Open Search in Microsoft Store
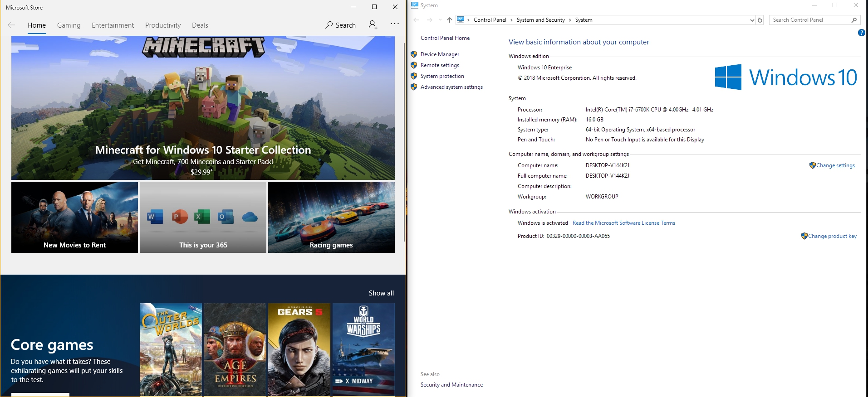This screenshot has width=868, height=397. (x=340, y=25)
